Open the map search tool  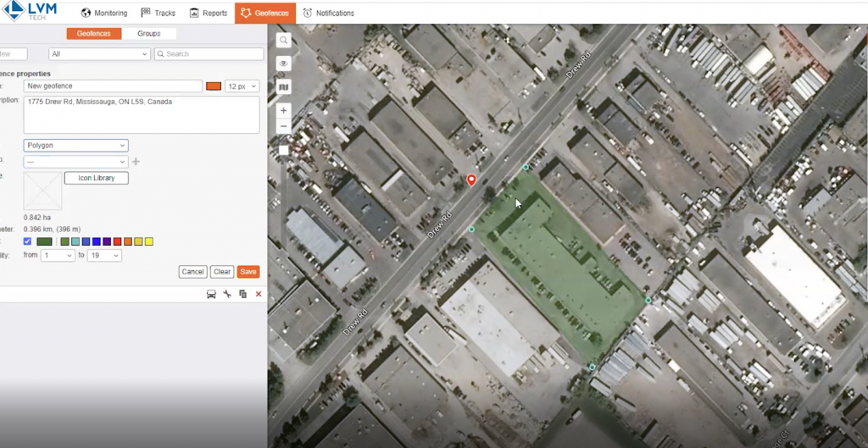coord(284,40)
